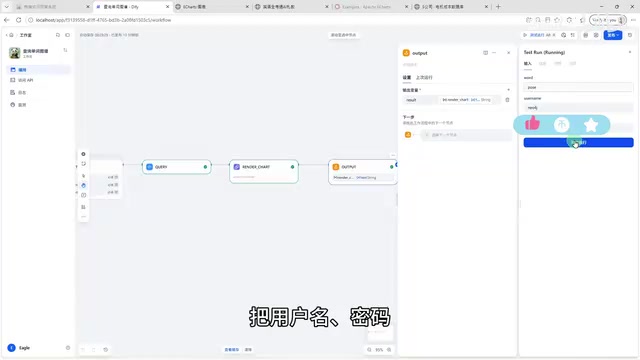Open settings gear next to Eagle

tap(68, 348)
